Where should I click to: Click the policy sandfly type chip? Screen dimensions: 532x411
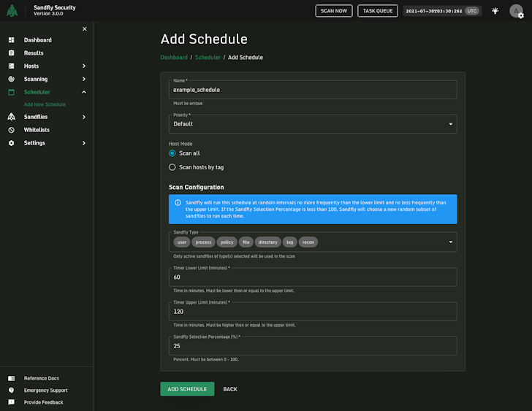pyautogui.click(x=227, y=242)
